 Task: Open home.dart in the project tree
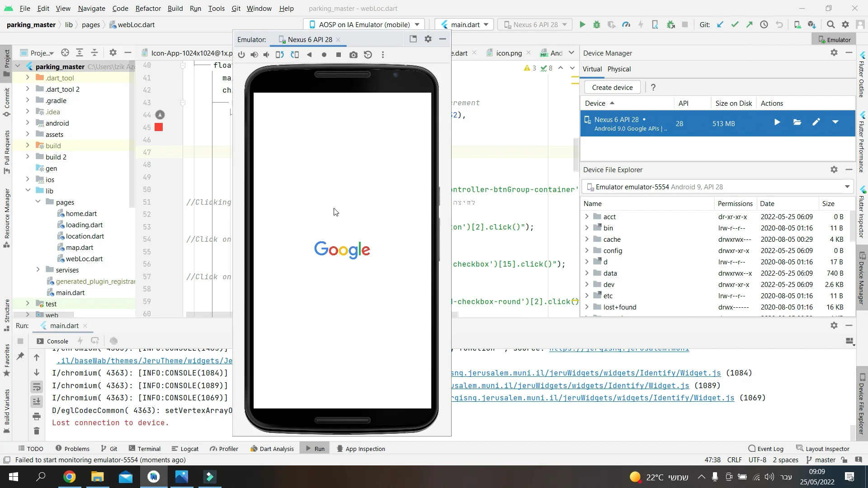pos(81,214)
